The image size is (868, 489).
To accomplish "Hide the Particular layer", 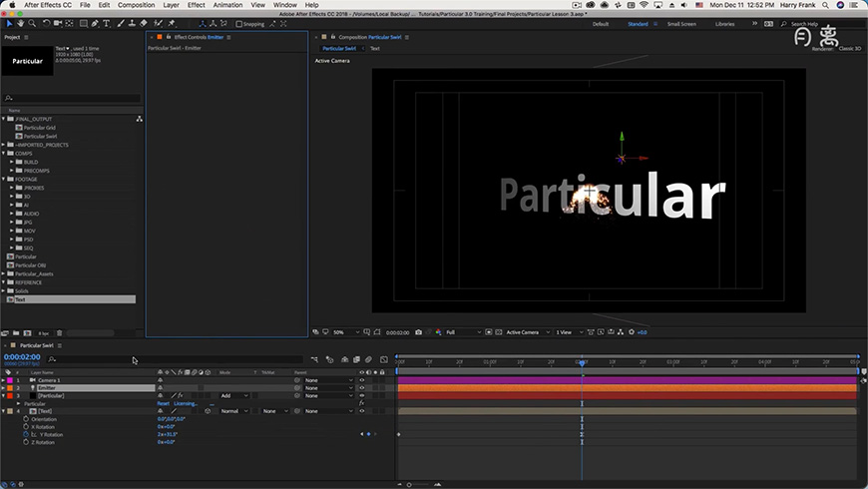I will coord(362,396).
